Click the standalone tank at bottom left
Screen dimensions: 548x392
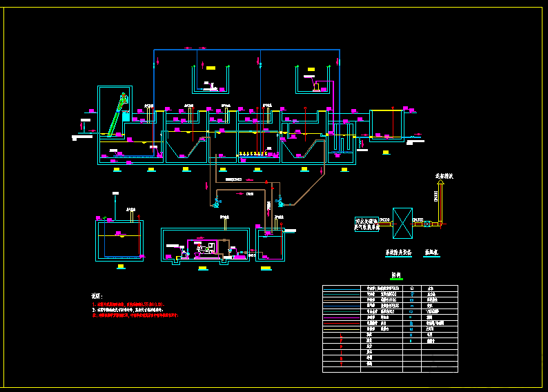[119, 241]
